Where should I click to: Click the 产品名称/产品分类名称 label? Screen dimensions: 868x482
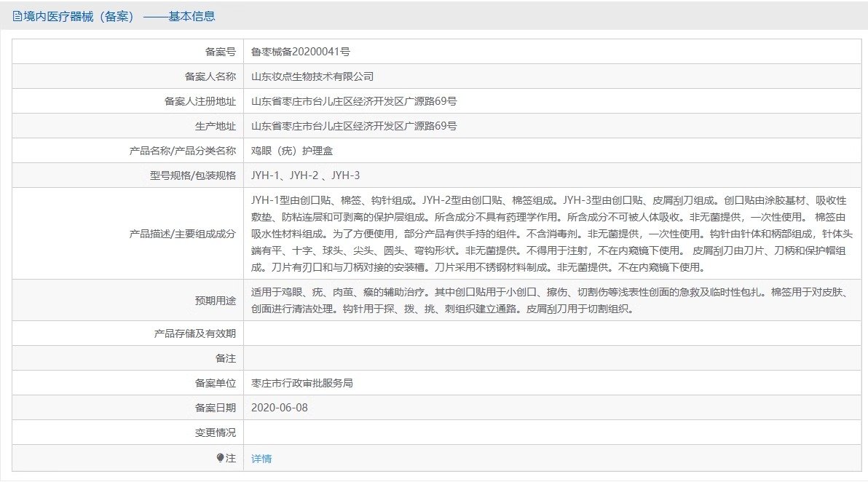tap(183, 151)
